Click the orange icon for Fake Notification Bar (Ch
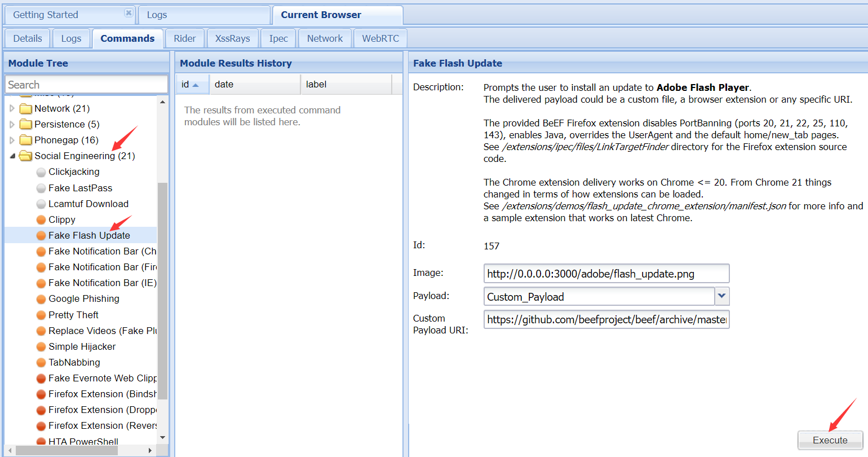The height and width of the screenshot is (457, 868). point(41,251)
